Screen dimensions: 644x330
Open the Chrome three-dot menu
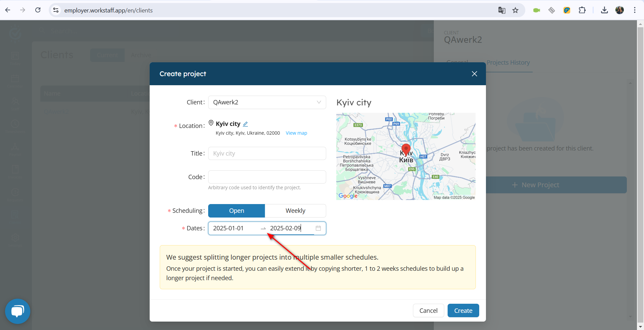click(635, 10)
